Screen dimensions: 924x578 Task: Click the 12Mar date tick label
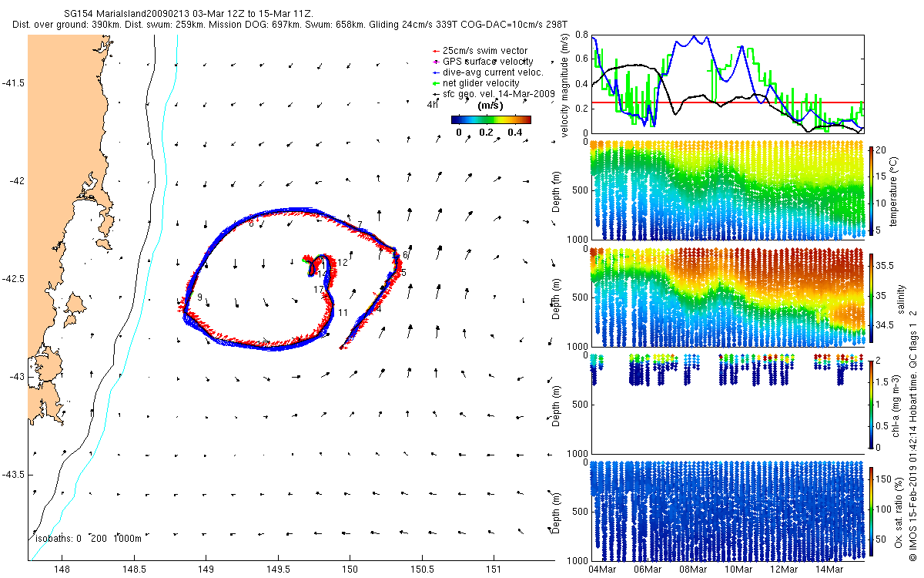tap(783, 570)
